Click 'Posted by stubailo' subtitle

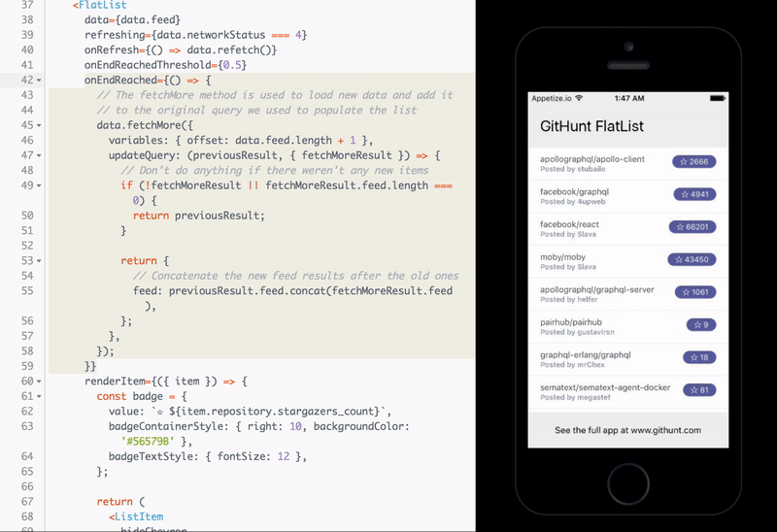click(573, 170)
